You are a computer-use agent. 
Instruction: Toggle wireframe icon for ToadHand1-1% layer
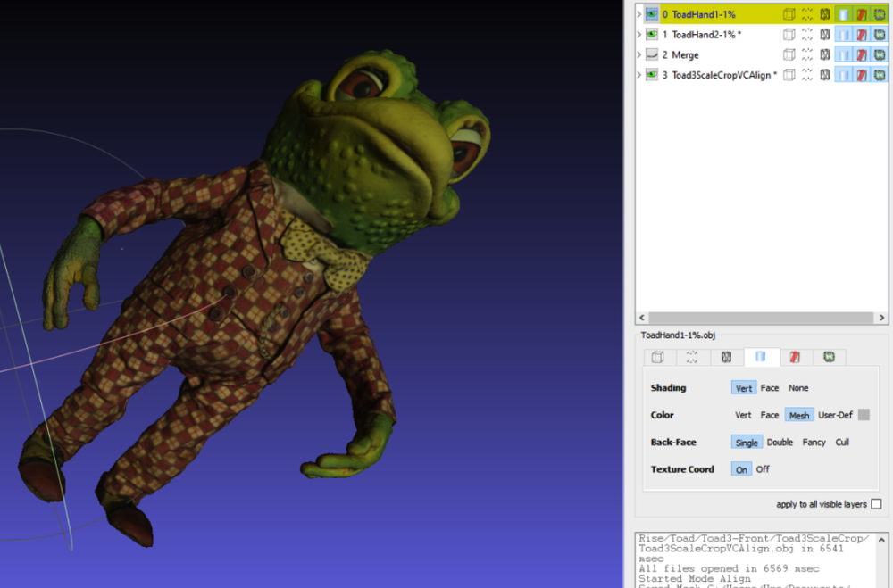825,14
